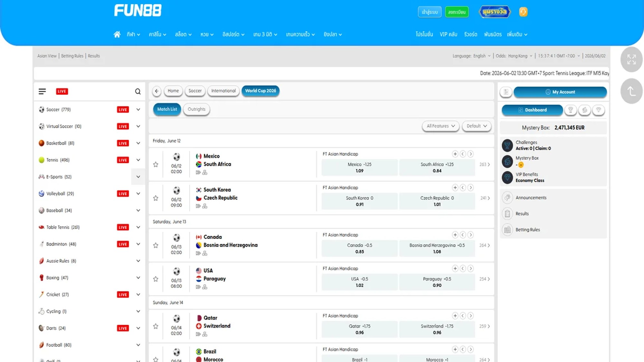This screenshot has width=644, height=362.
Task: Open the sidebar hamburger menu icon
Action: (42, 91)
